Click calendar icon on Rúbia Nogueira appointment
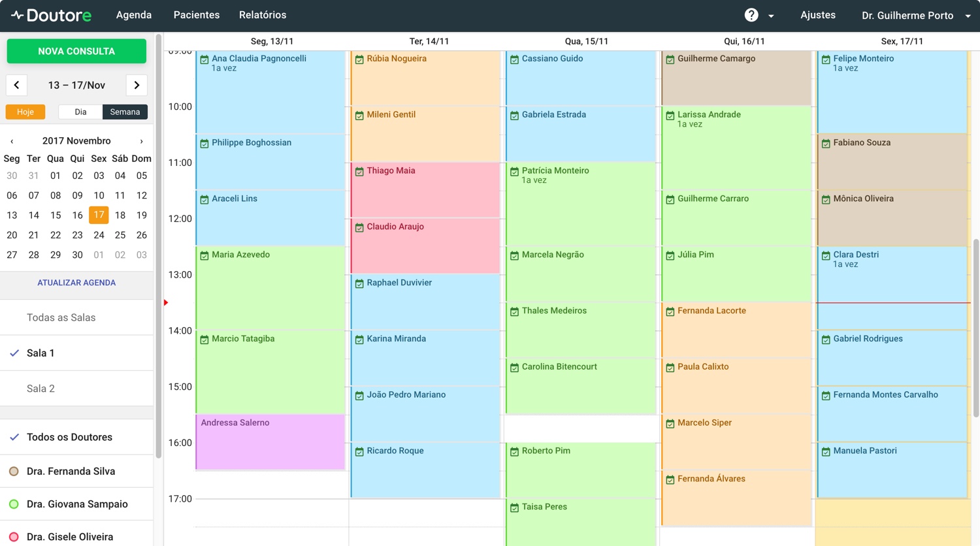980x546 pixels. (359, 59)
